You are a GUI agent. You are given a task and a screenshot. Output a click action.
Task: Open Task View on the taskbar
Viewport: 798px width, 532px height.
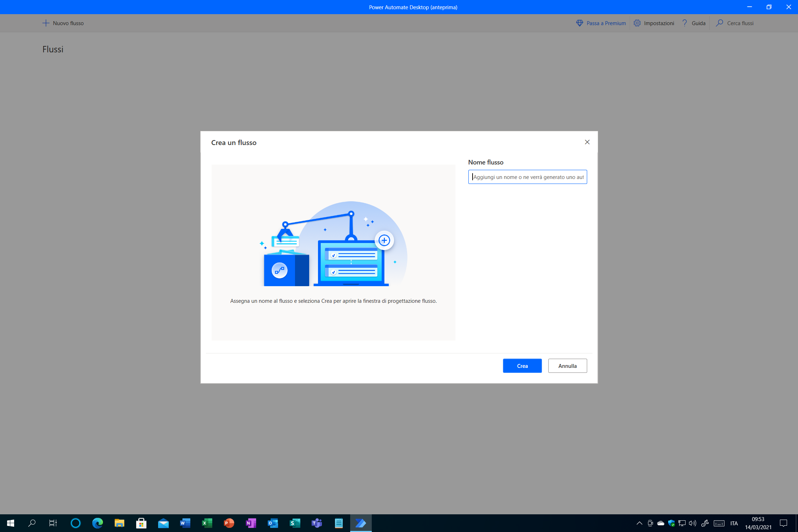(x=53, y=523)
